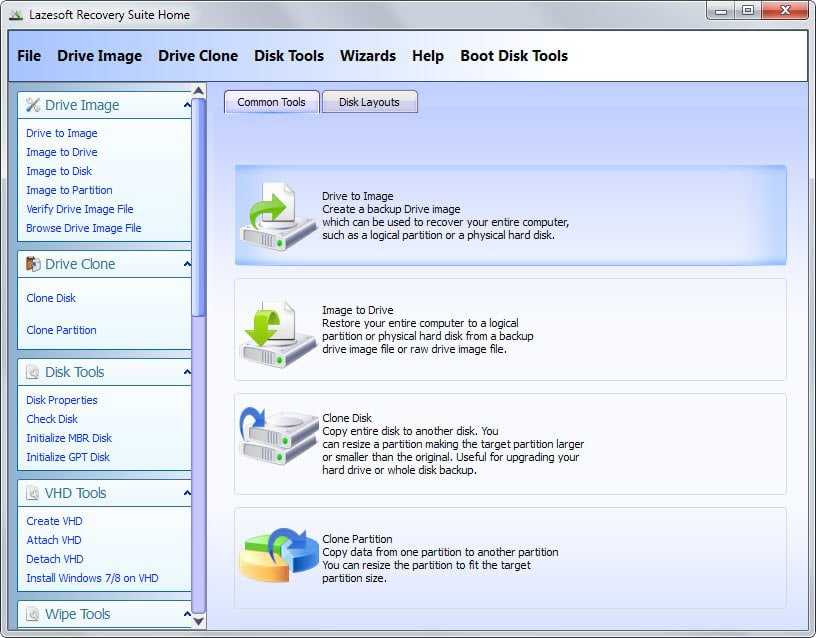Click the Drive Image panel header icon
The image size is (816, 638).
(33, 105)
